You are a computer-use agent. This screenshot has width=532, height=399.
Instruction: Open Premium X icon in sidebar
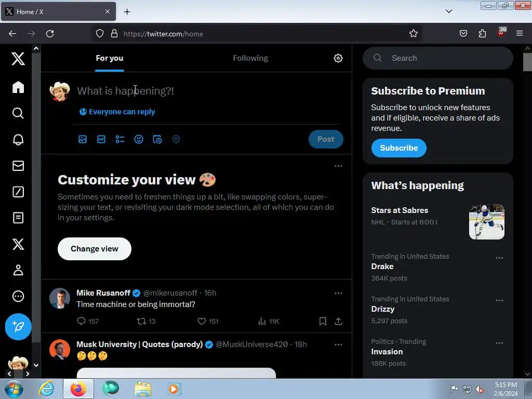click(x=18, y=244)
